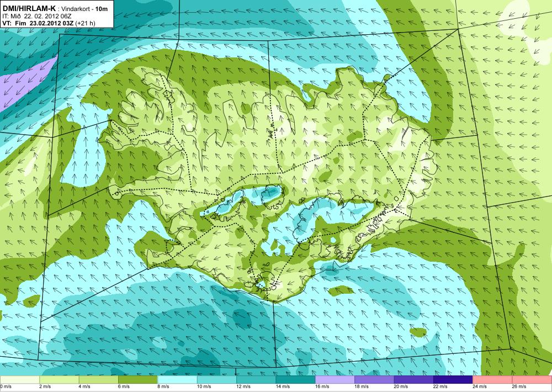Pick the dark navy swatch between 22 and 24 m/s
552x392 pixels.
tap(453, 380)
